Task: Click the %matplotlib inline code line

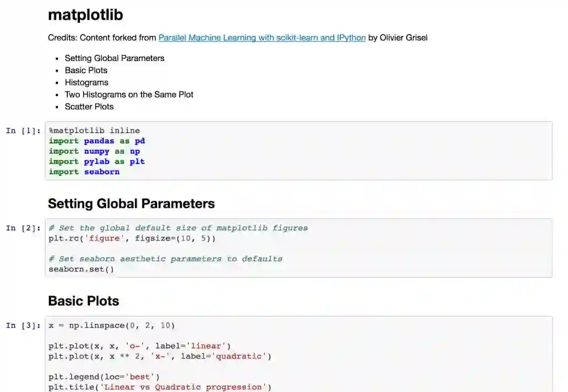Action: 94,130
